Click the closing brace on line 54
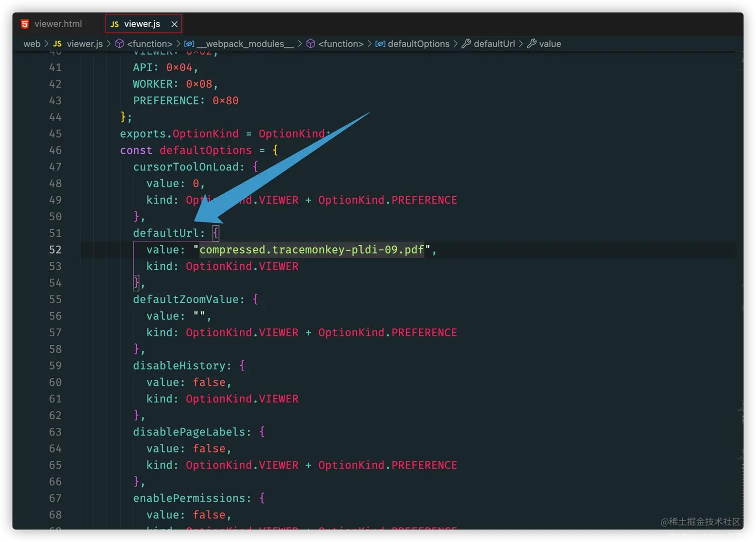 (x=136, y=283)
